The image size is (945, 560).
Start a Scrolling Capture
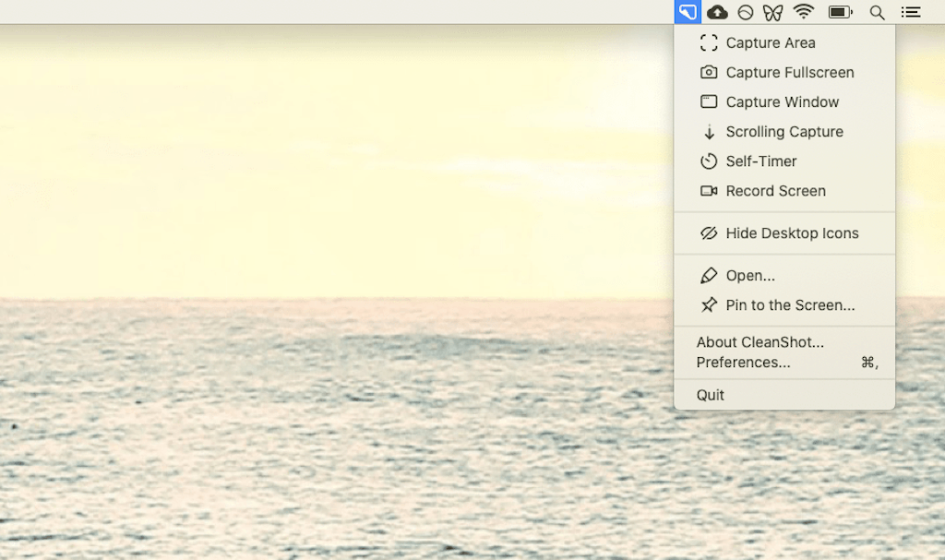(784, 131)
